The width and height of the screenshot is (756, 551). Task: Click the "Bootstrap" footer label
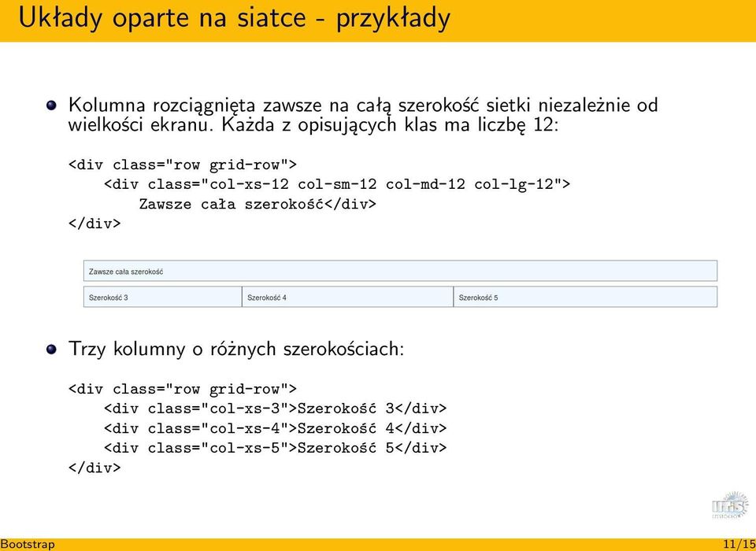point(28,545)
